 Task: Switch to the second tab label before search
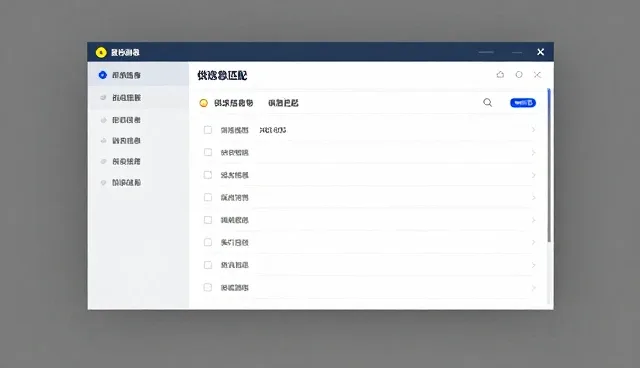pyautogui.click(x=283, y=103)
